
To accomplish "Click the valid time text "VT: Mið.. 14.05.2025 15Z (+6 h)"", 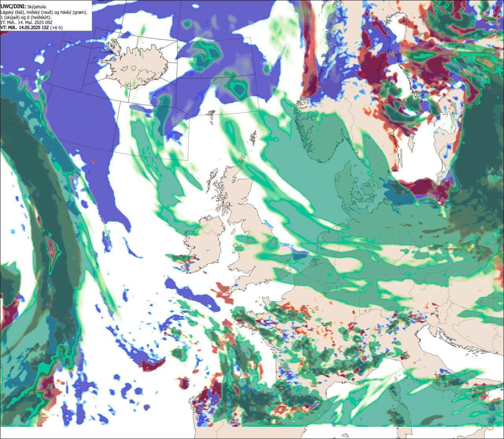I will [31, 28].
